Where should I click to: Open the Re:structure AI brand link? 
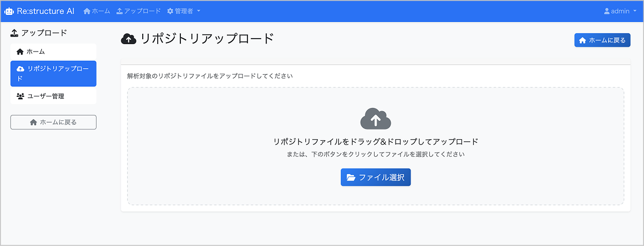tap(40, 11)
